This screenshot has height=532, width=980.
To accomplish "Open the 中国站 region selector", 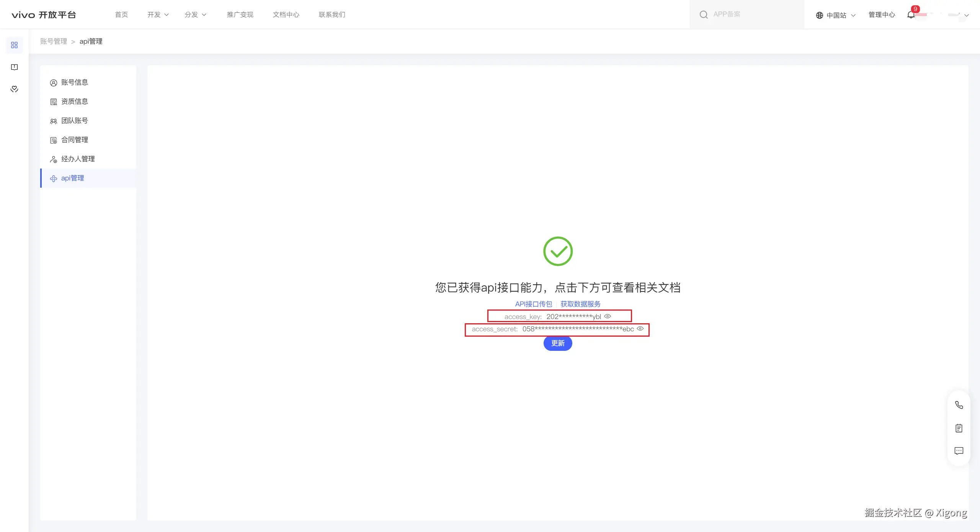I will pyautogui.click(x=836, y=15).
